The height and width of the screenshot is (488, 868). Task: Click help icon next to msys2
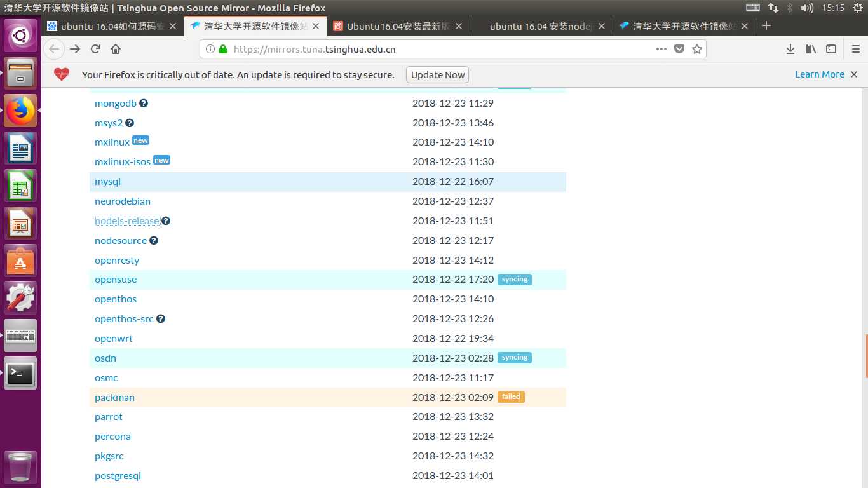130,123
